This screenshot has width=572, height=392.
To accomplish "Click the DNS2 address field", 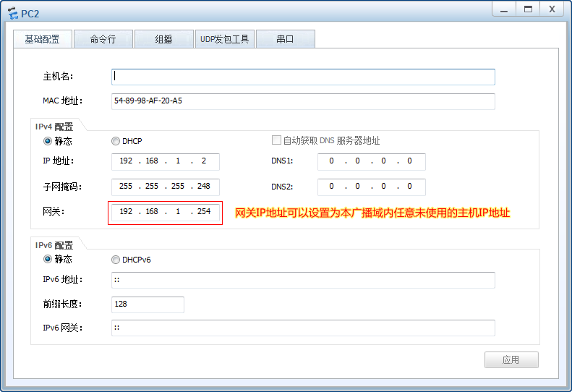I will (372, 187).
